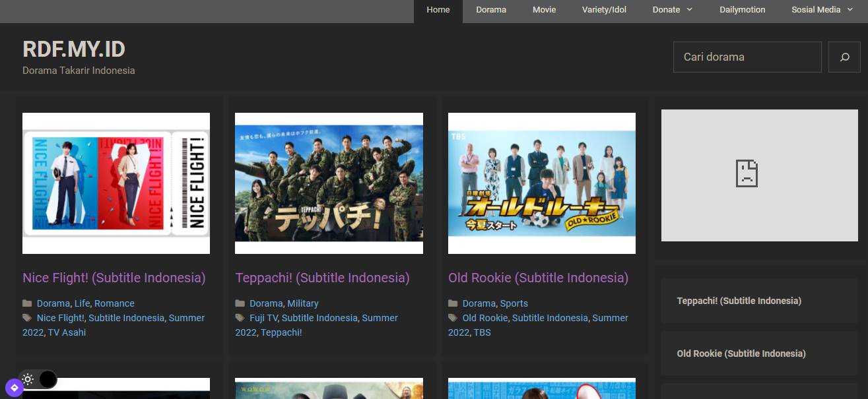Click the sun icon in theme switch

point(28,379)
